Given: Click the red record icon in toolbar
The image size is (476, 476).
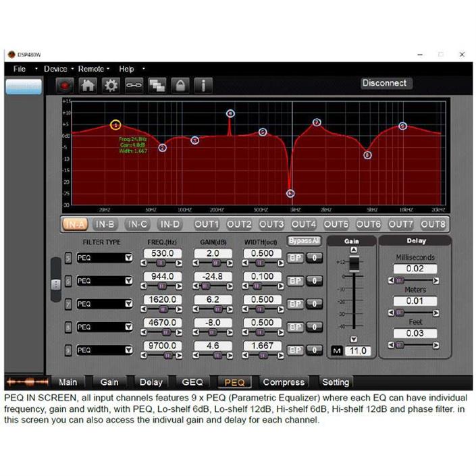Looking at the screenshot, I should coord(65,86).
